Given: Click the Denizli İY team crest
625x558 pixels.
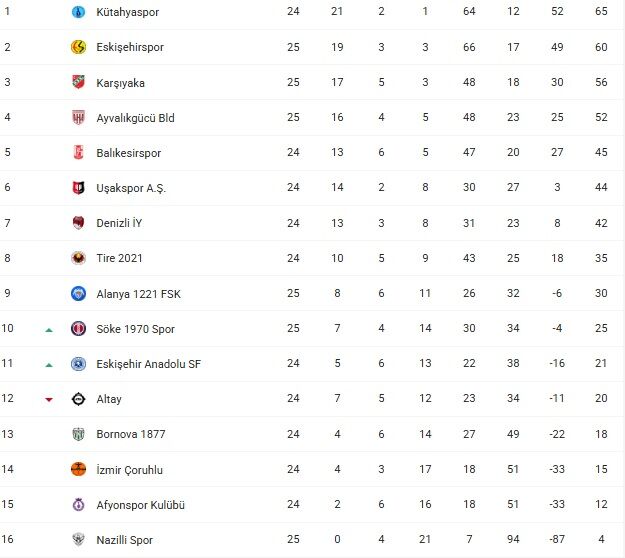Looking at the screenshot, I should (x=78, y=223).
